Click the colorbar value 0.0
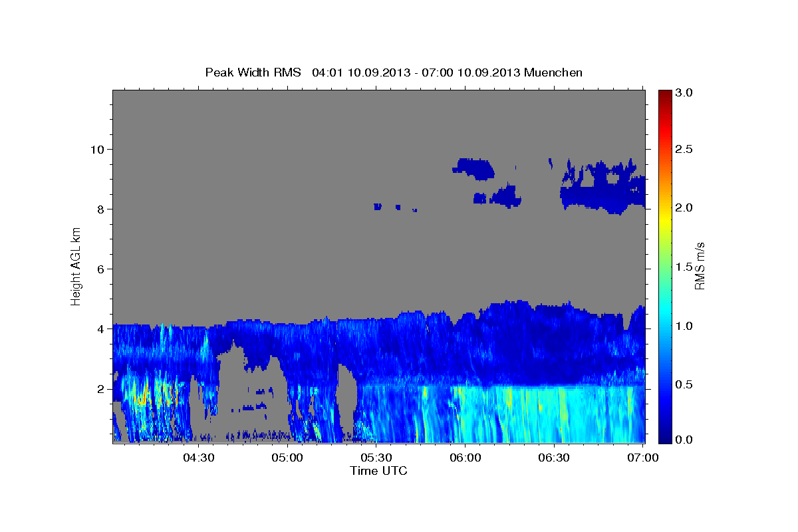The width and height of the screenshot is (798, 532). click(684, 440)
